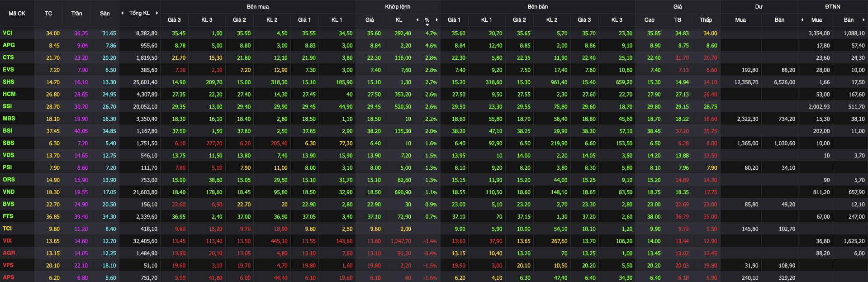Click SHS Dư Mua value 12,358,70

tap(746, 82)
